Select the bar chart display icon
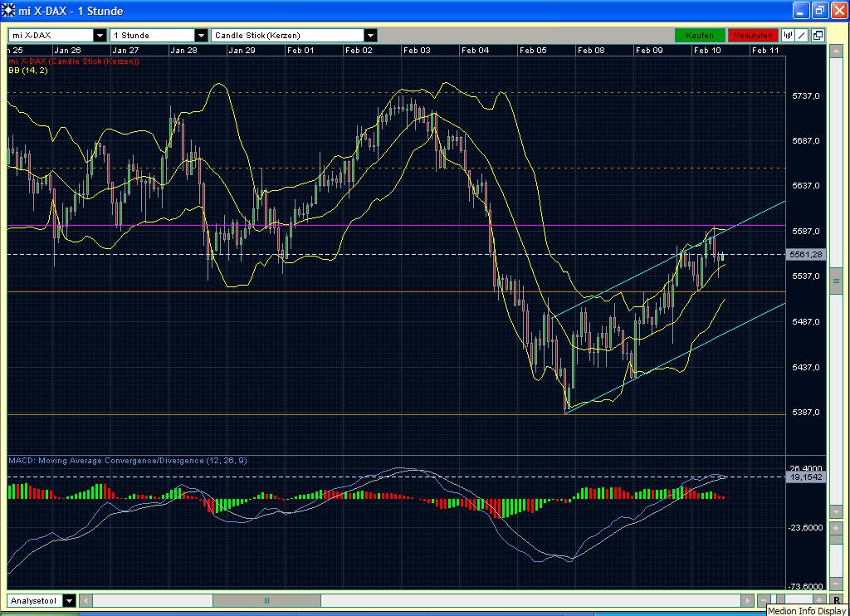Image resolution: width=850 pixels, height=616 pixels. (x=789, y=35)
